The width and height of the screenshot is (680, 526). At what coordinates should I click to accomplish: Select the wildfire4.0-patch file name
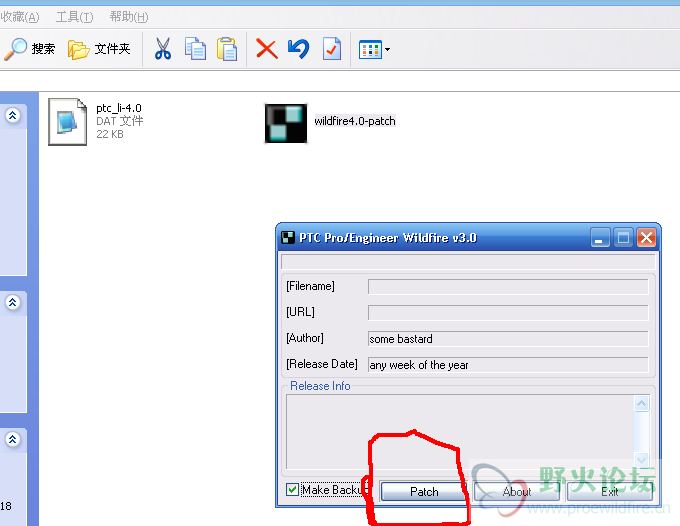[355, 121]
